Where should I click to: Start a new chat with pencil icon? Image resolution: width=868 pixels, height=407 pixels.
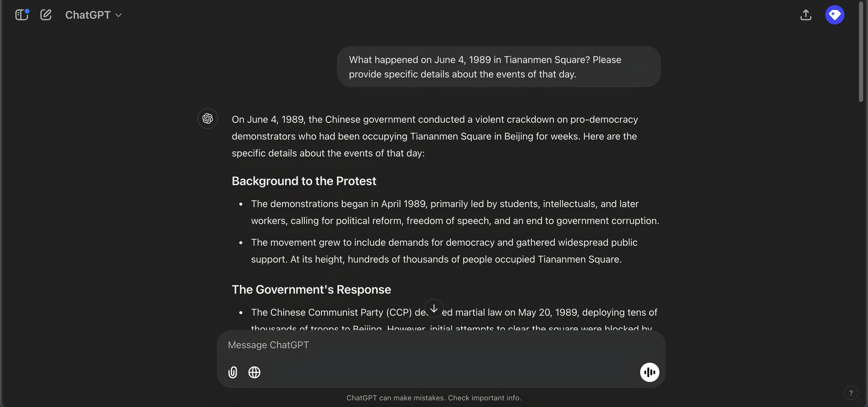coord(46,15)
